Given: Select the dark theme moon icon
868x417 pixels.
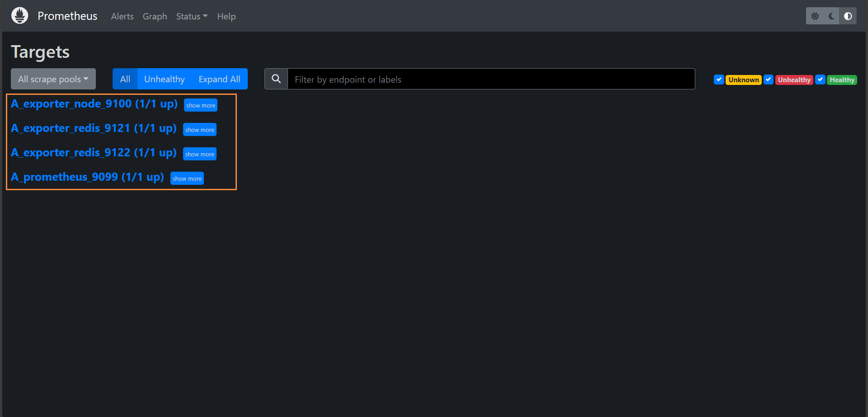Looking at the screenshot, I should tap(831, 16).
